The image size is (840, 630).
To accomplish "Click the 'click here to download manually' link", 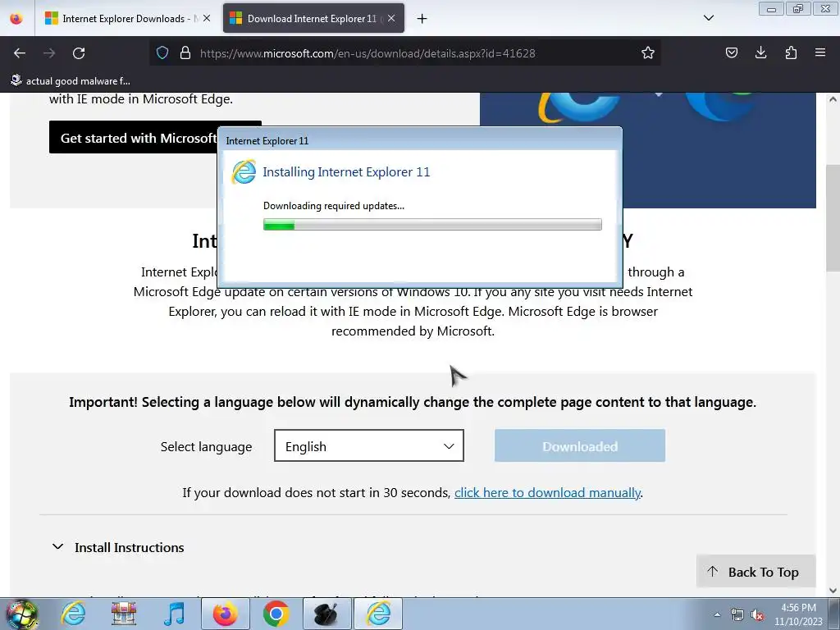I will [547, 492].
